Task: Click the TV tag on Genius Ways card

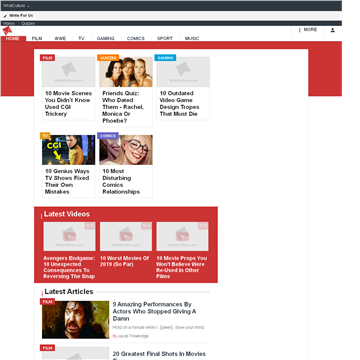Action: click(45, 136)
